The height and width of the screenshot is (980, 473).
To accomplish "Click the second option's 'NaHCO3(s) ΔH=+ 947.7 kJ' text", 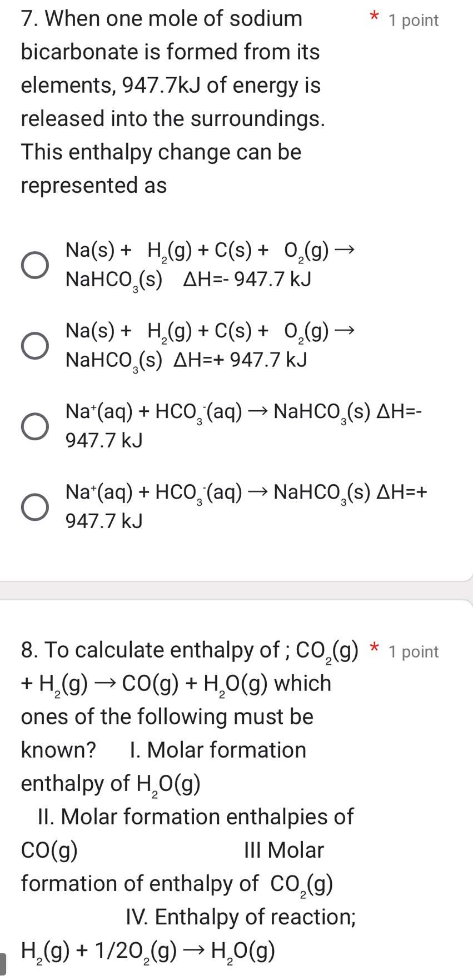I will [x=186, y=360].
